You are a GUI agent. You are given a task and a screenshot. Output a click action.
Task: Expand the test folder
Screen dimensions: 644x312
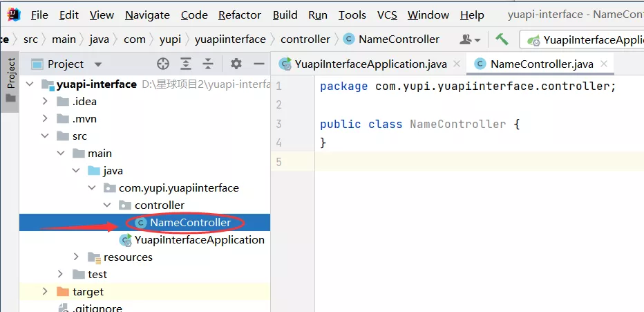pyautogui.click(x=61, y=274)
